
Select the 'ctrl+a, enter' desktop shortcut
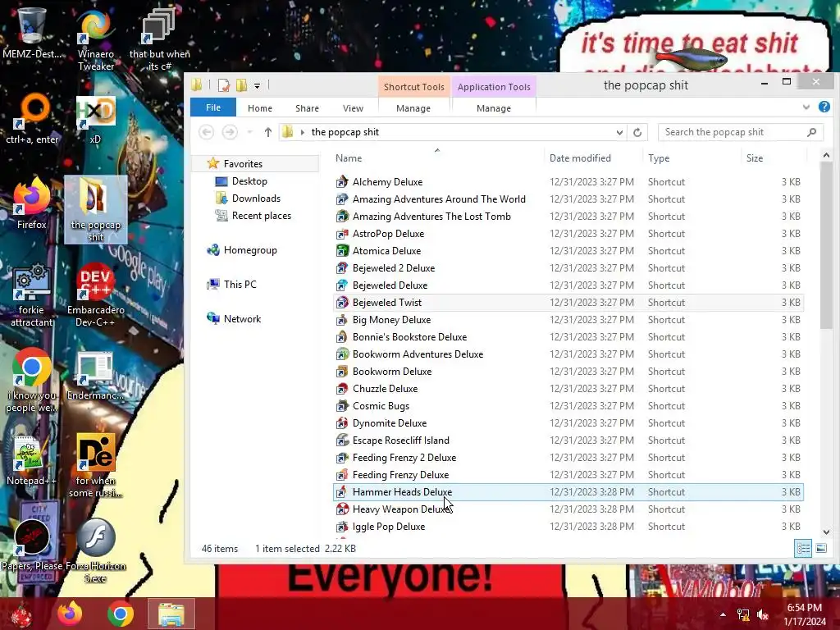pyautogui.click(x=32, y=119)
